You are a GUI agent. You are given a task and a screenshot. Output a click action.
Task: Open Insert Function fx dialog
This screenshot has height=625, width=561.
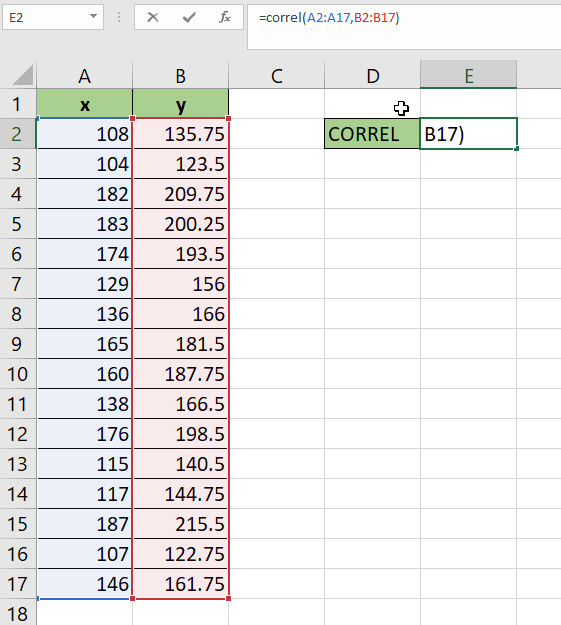tap(225, 17)
